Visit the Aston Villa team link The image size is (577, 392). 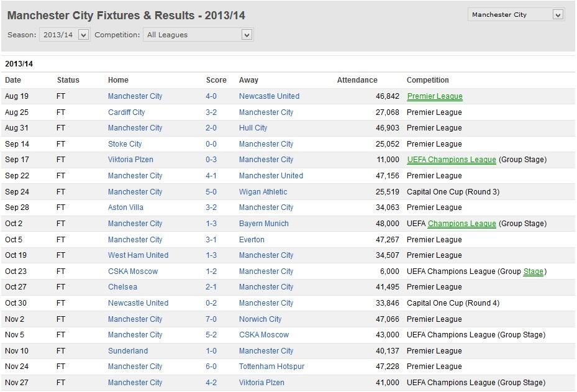tap(125, 207)
